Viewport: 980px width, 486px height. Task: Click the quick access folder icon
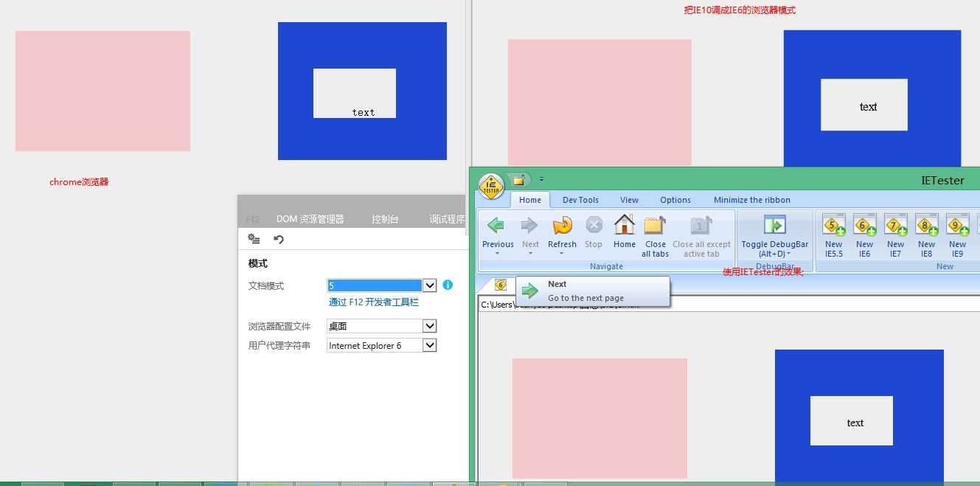tap(518, 180)
